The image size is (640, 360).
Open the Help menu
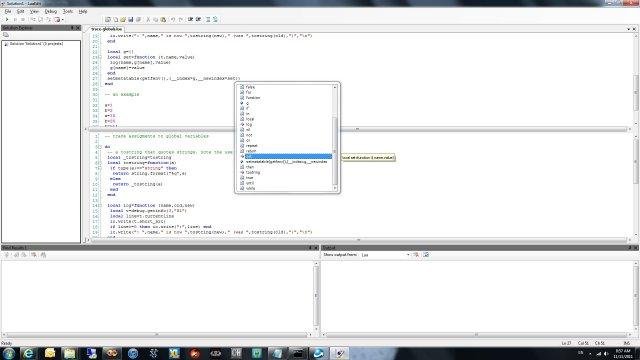point(82,11)
